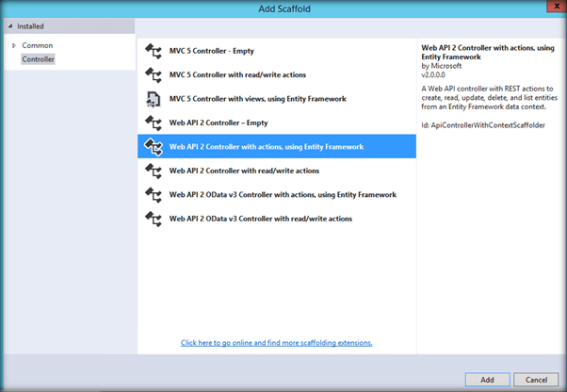This screenshot has height=392, width=567.
Task: Select Web API 2 Controller – Empty
Action: 277,122
